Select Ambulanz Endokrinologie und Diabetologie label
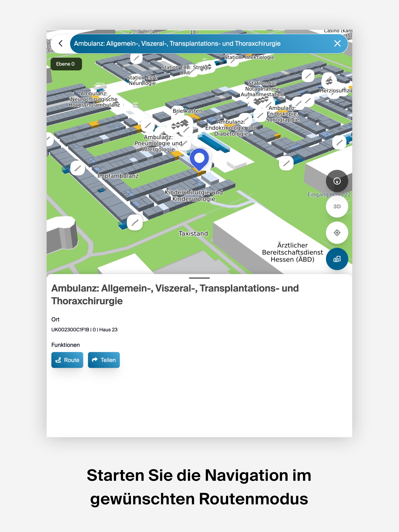The width and height of the screenshot is (399, 532). pos(231,128)
